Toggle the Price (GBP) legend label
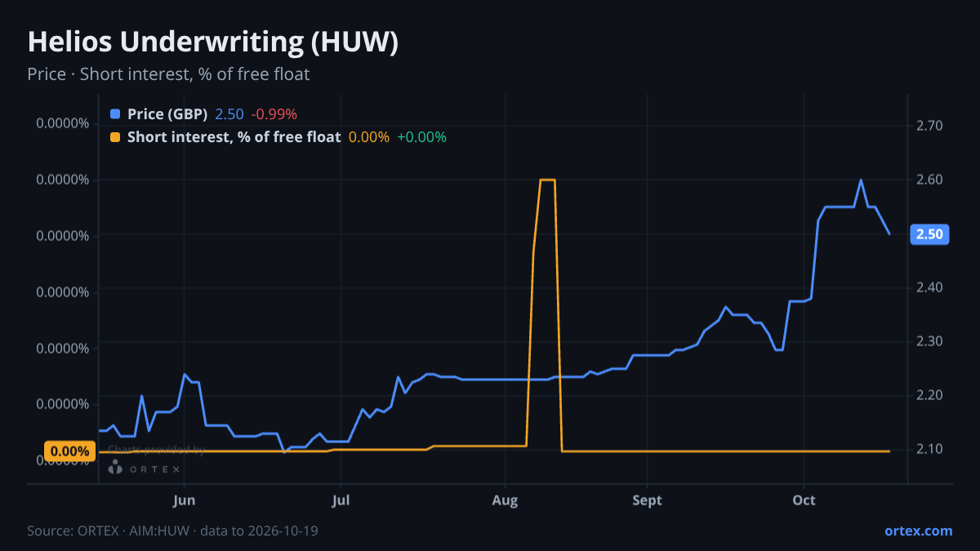This screenshot has height=551, width=980. 167,114
